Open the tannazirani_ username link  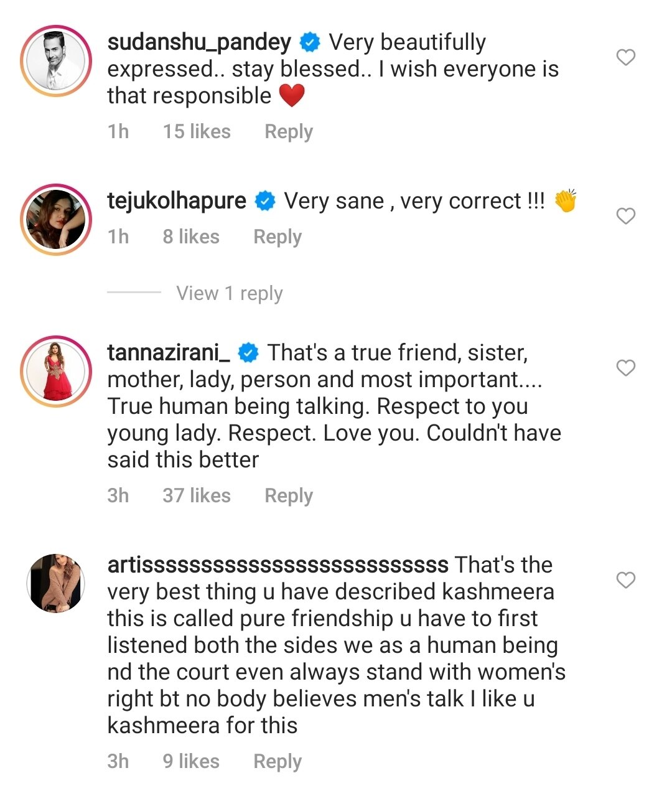169,353
